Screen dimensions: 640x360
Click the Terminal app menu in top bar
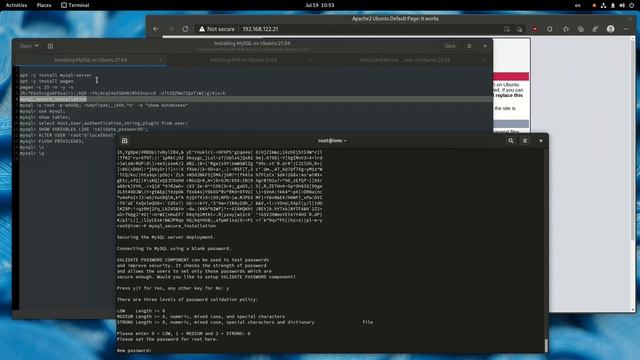coord(75,5)
